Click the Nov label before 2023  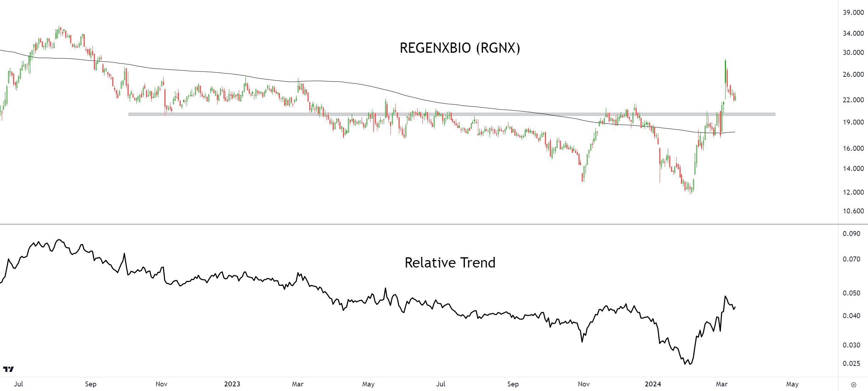[162, 384]
